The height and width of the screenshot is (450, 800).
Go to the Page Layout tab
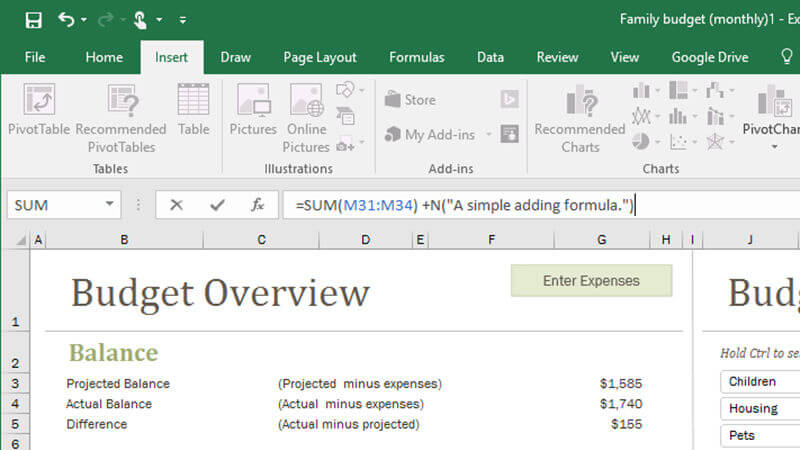tap(320, 57)
